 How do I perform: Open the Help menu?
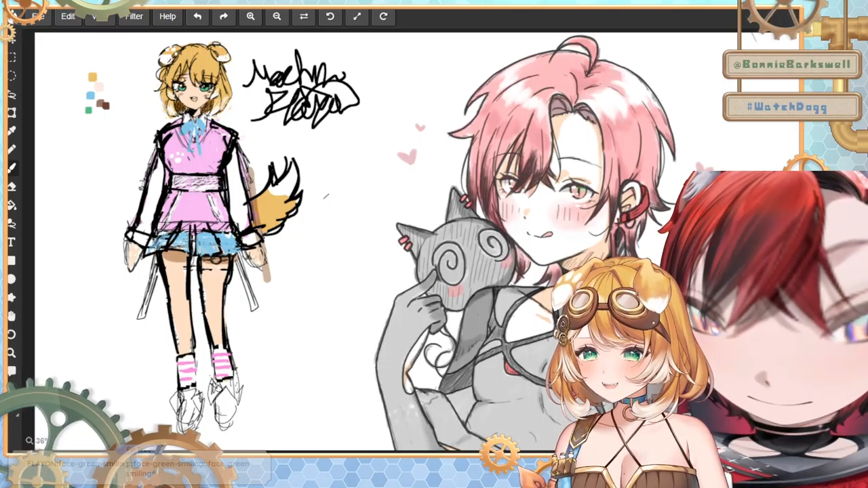click(167, 16)
